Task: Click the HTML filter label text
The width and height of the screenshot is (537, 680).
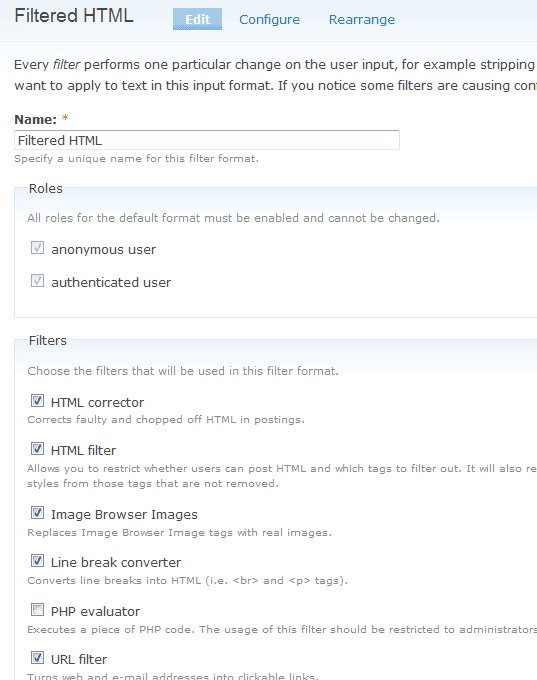Action: [83, 451]
